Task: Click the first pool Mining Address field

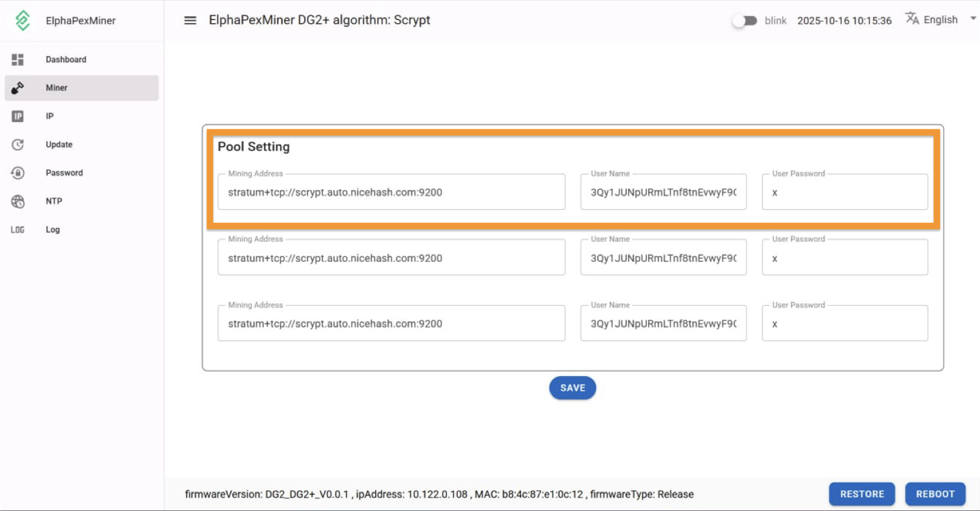Action: [x=391, y=193]
